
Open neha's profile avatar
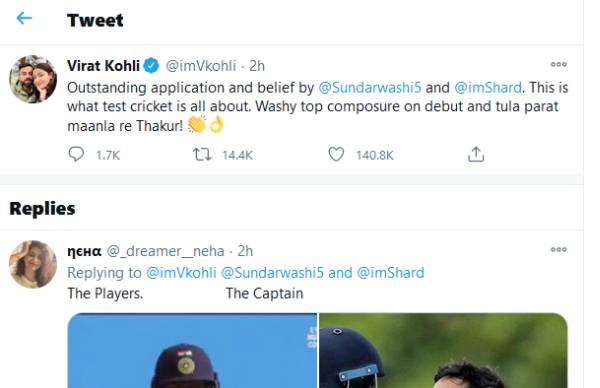coord(33,264)
